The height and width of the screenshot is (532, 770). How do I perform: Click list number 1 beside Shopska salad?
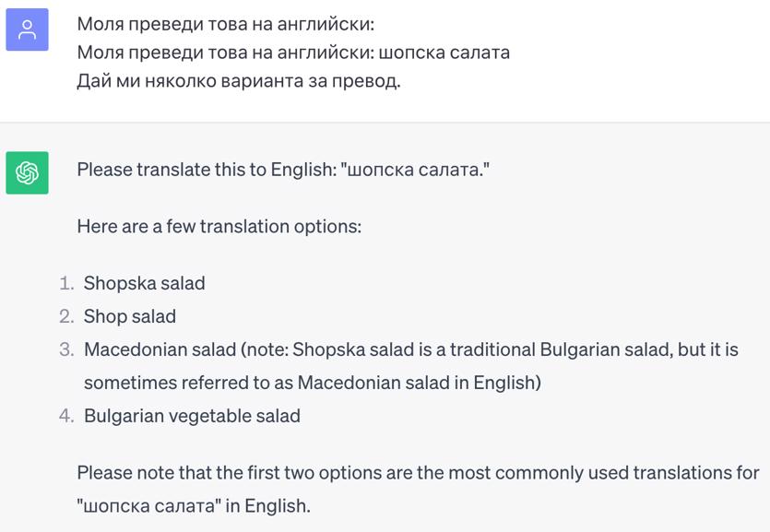[x=65, y=283]
